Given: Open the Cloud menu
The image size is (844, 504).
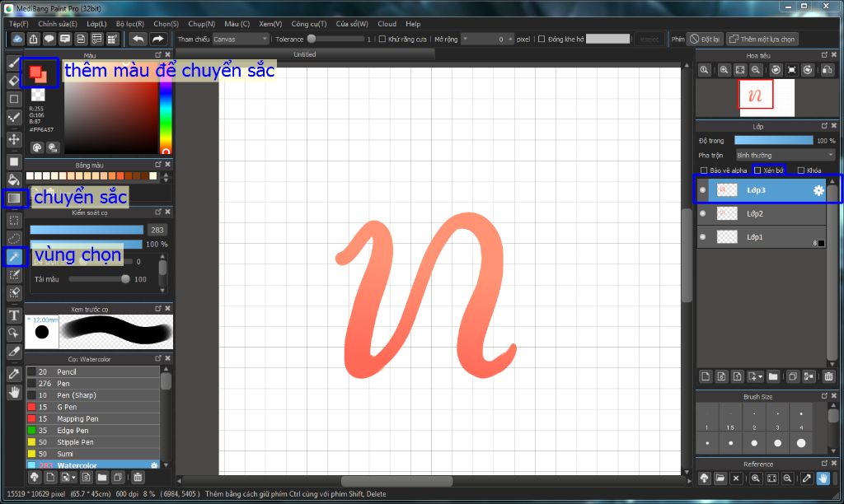Looking at the screenshot, I should [x=387, y=24].
